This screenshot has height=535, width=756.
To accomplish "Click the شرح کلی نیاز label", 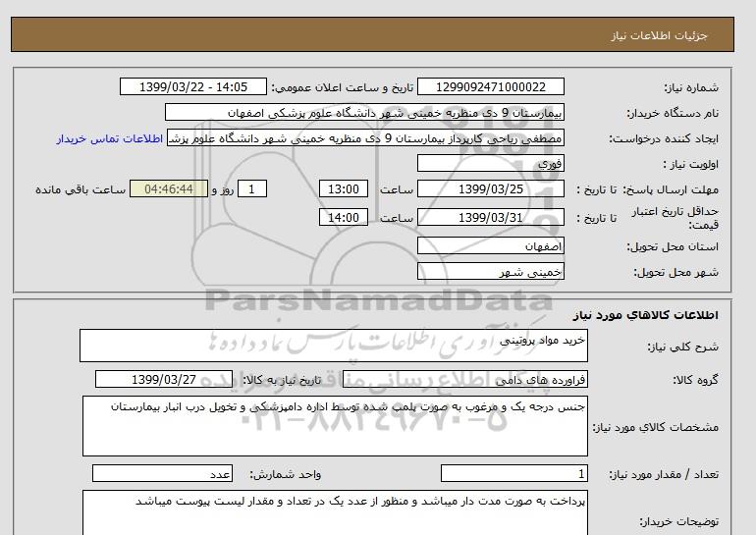I will pyautogui.click(x=682, y=347).
